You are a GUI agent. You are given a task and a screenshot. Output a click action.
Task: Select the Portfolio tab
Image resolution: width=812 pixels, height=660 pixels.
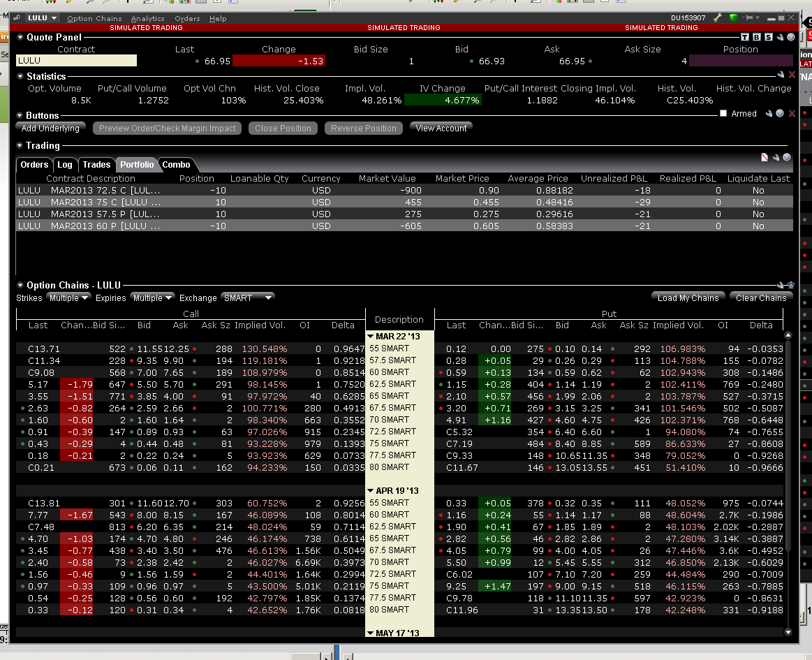137,165
